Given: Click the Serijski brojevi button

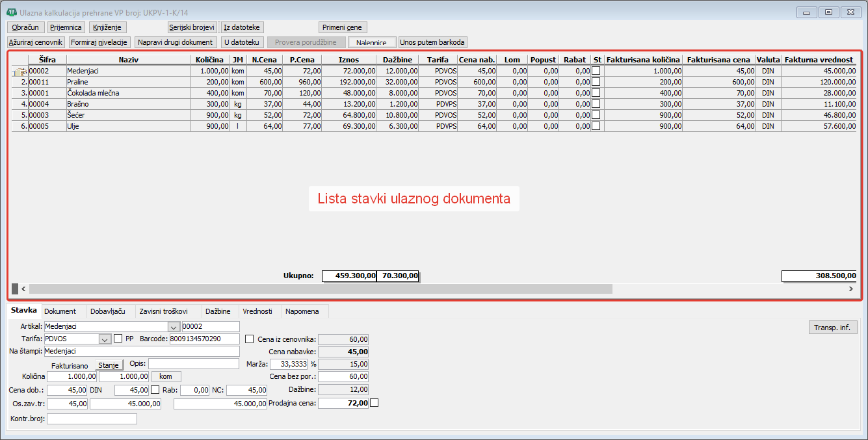Looking at the screenshot, I should coord(192,27).
